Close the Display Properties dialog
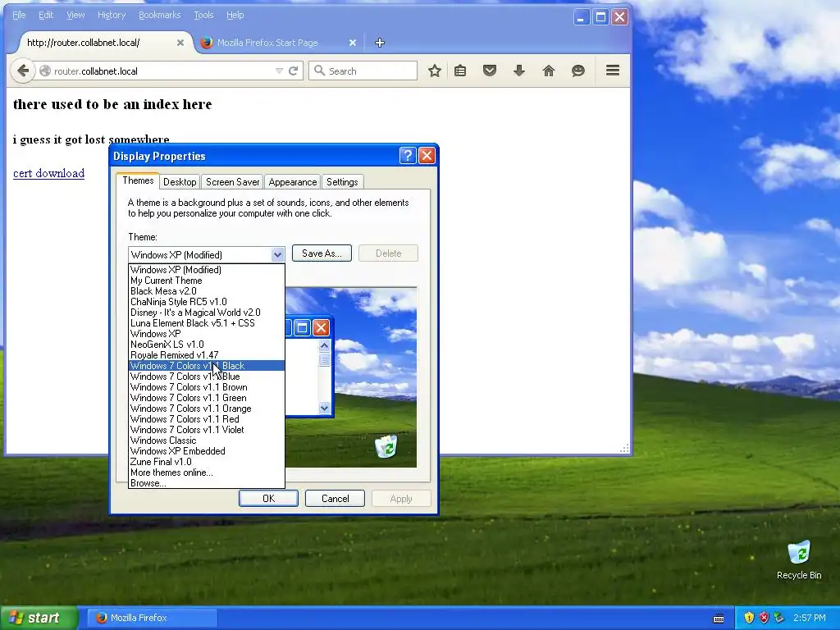This screenshot has width=840, height=630. coord(427,156)
